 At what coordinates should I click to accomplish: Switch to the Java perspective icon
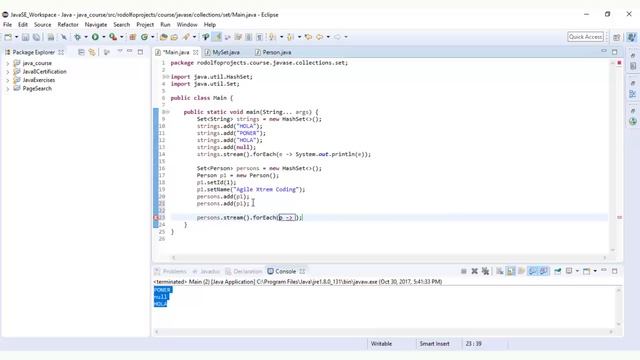coord(631,37)
